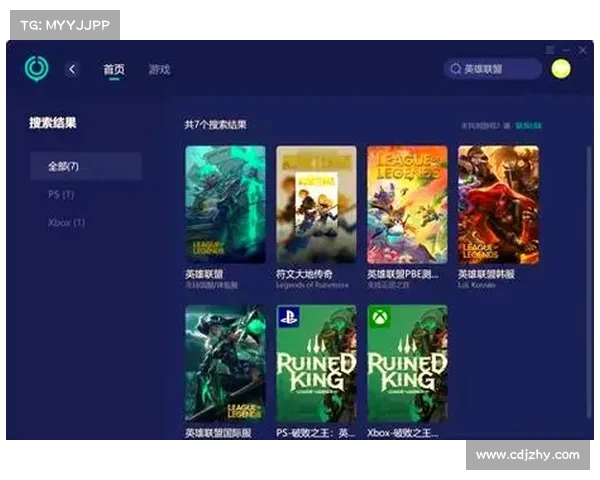Minimize the window from title bar
This screenshot has height=480, width=600.
tap(567, 49)
